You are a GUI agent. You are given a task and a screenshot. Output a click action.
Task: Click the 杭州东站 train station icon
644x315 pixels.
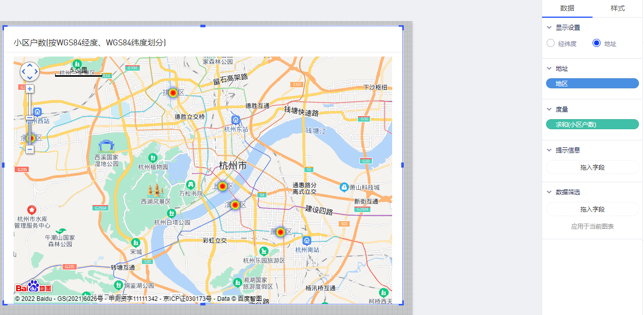point(235,119)
